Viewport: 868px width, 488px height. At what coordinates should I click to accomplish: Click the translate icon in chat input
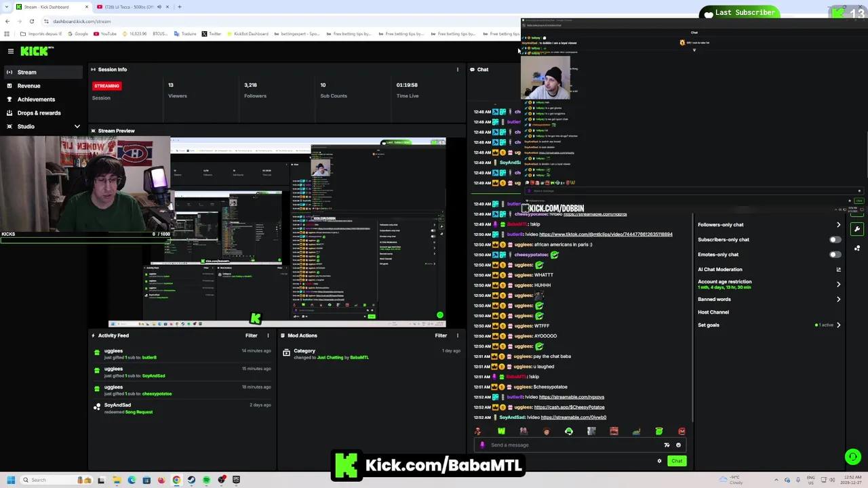[667, 445]
